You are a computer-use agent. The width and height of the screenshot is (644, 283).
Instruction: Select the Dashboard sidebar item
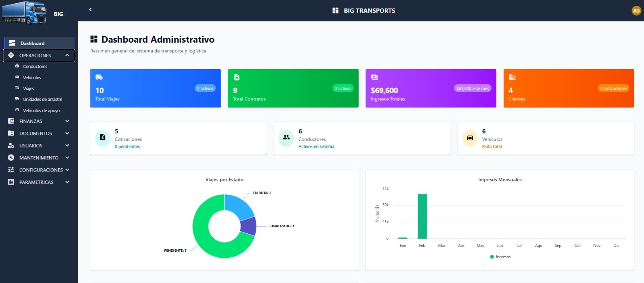click(x=33, y=43)
